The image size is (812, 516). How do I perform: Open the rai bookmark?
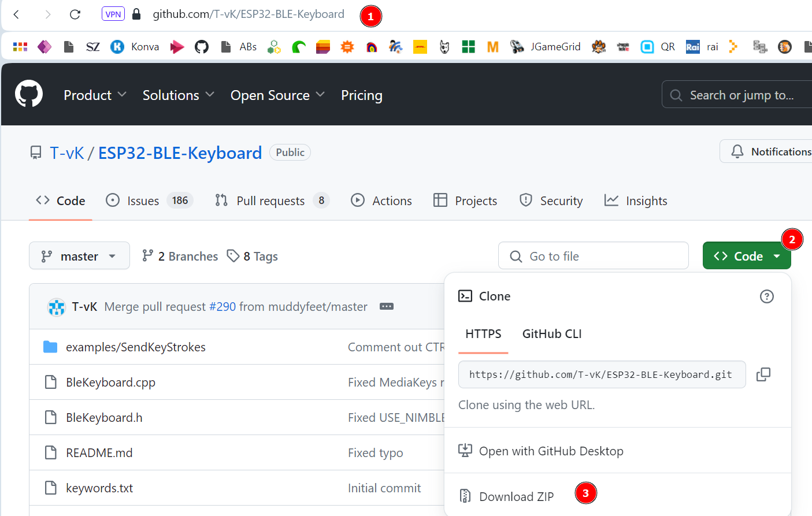[x=702, y=47]
